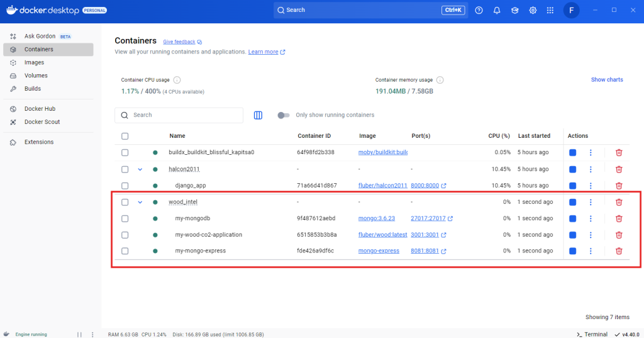Check the wood_intel row checkbox
The height and width of the screenshot is (338, 644).
pyautogui.click(x=125, y=202)
